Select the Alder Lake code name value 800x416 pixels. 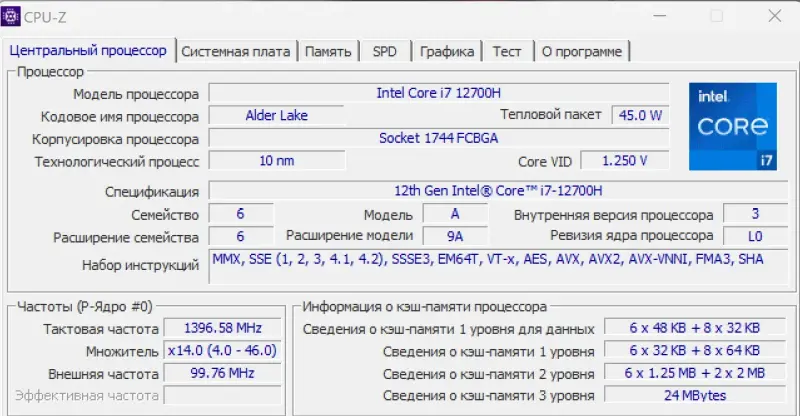(x=277, y=115)
